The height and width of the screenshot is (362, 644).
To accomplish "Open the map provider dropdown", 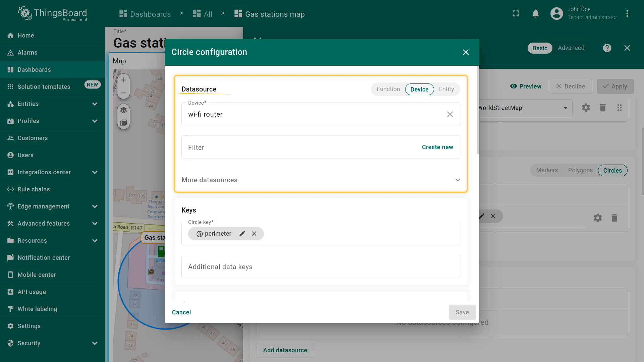I will point(565,108).
